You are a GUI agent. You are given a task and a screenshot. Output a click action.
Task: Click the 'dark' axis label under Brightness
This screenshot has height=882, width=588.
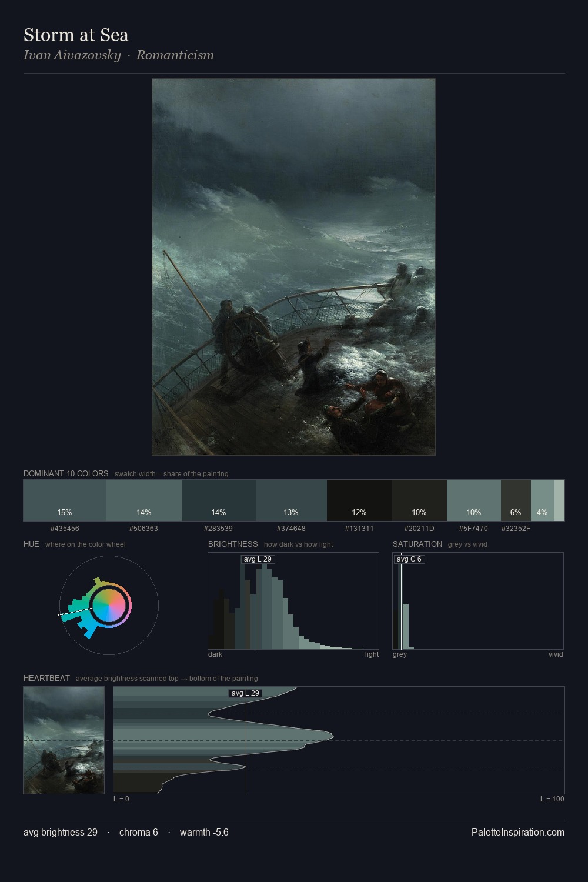click(215, 654)
